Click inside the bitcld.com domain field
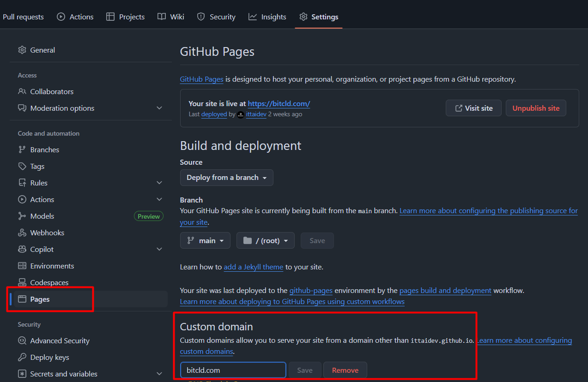Screen dimensions: 588x382 coord(233,370)
